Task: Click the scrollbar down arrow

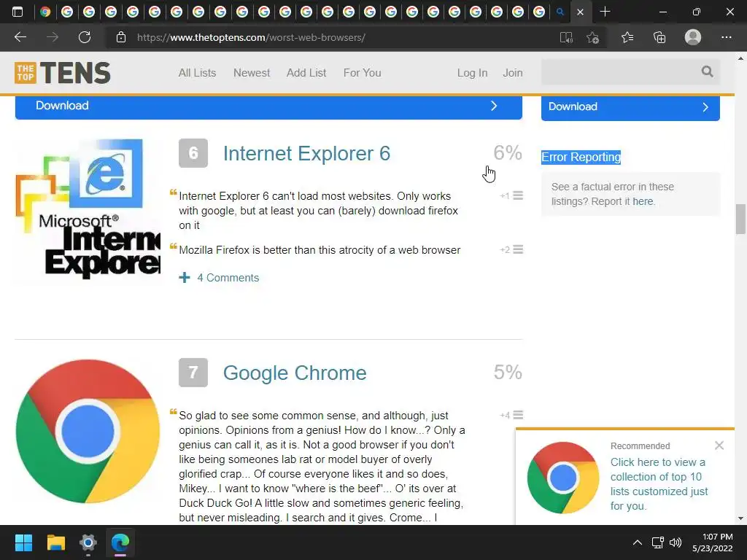Action: (740, 518)
